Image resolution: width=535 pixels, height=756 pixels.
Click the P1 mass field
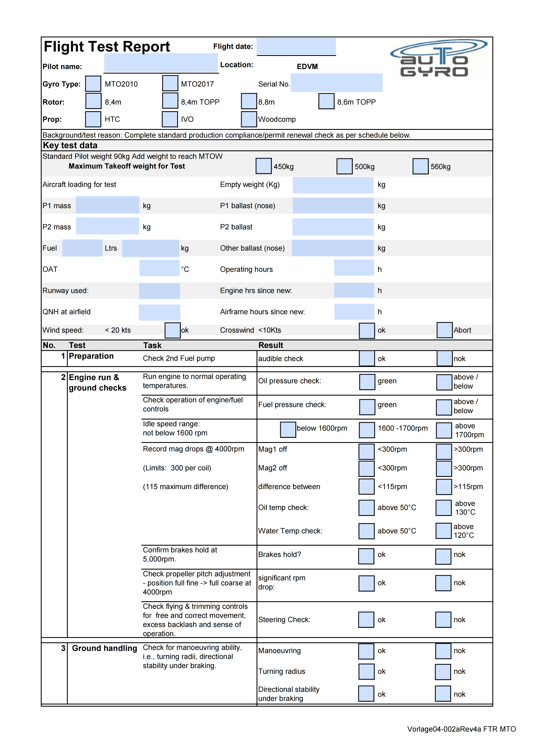click(x=108, y=205)
